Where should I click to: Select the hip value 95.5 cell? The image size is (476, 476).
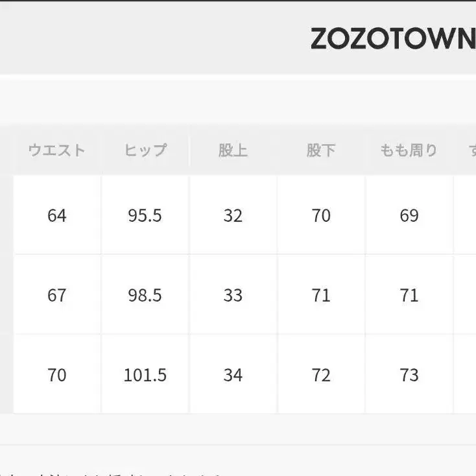coord(145,215)
